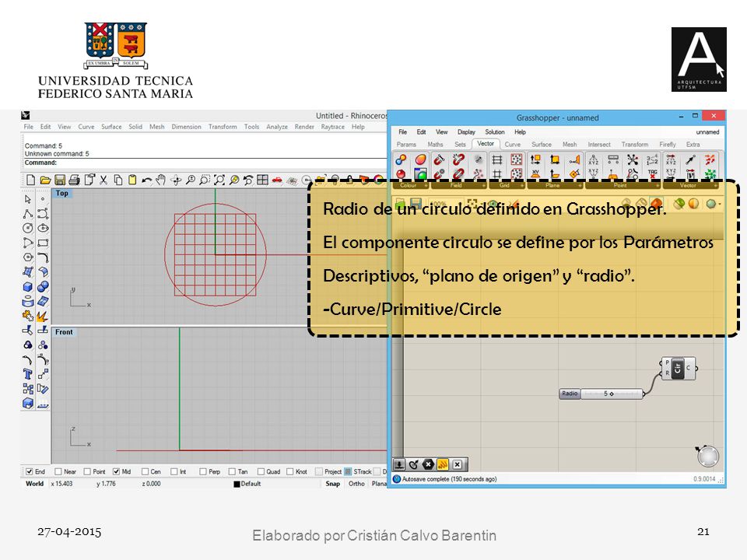747x560 pixels.
Task: Enable the Quad osnap checkbox
Action: tap(261, 471)
